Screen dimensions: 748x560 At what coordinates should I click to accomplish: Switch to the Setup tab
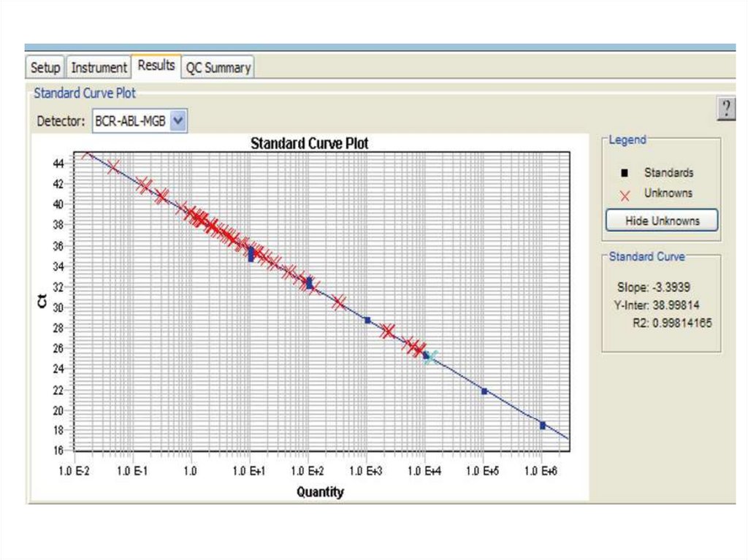click(x=45, y=67)
